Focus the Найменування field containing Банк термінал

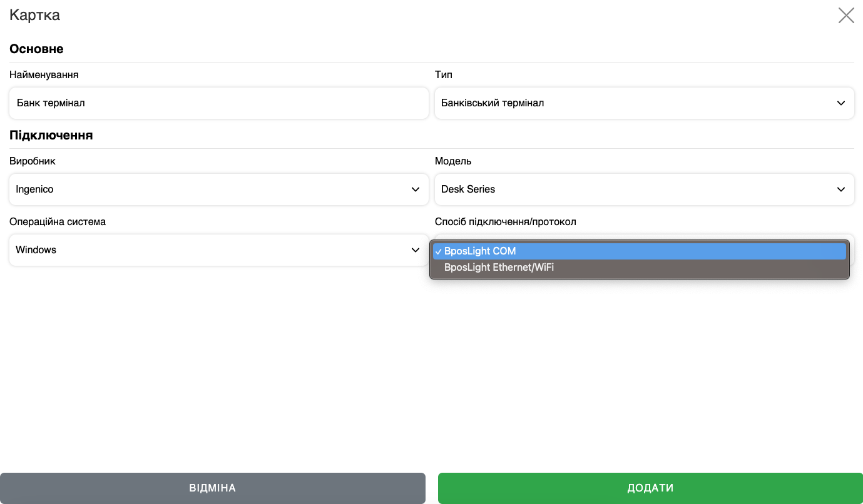pyautogui.click(x=218, y=103)
